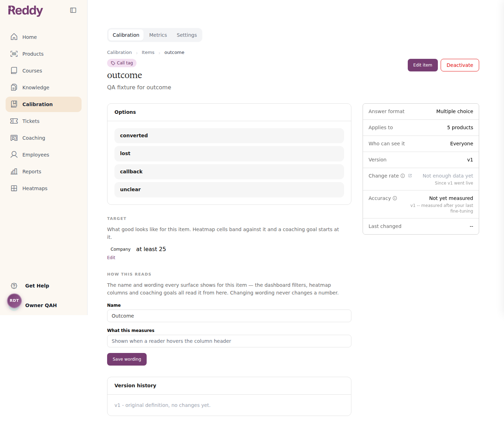Image resolution: width=504 pixels, height=430 pixels.
Task: Go to Calibration breadcrumb link
Action: point(119,53)
